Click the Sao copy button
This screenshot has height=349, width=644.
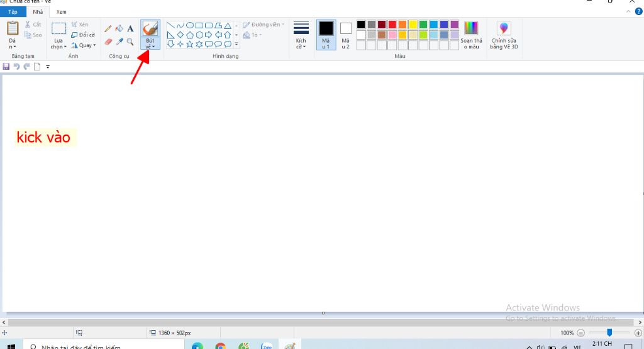tap(33, 35)
